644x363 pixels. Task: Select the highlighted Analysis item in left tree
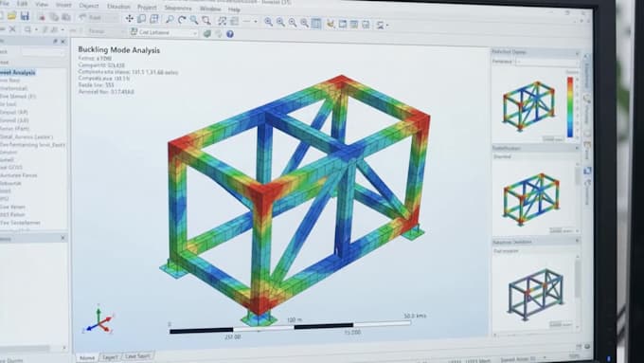pos(18,73)
